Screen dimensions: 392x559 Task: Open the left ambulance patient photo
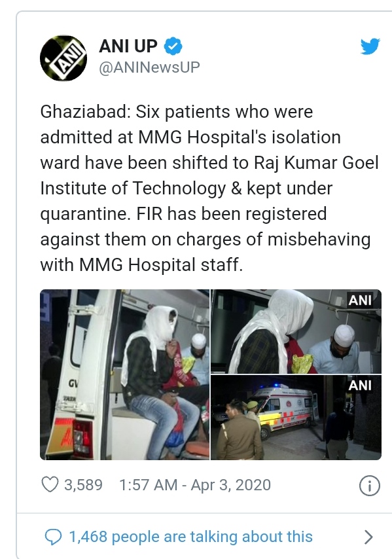click(125, 374)
